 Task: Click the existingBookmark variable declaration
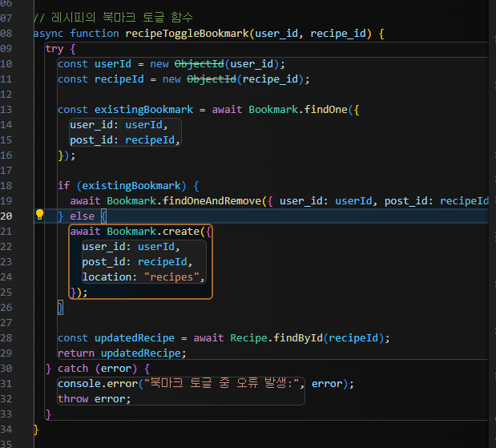[143, 110]
